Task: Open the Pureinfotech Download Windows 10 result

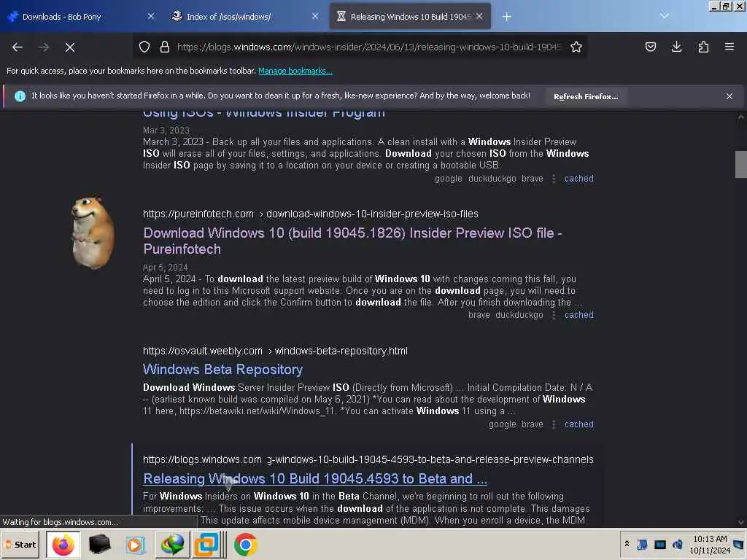Action: 352,241
